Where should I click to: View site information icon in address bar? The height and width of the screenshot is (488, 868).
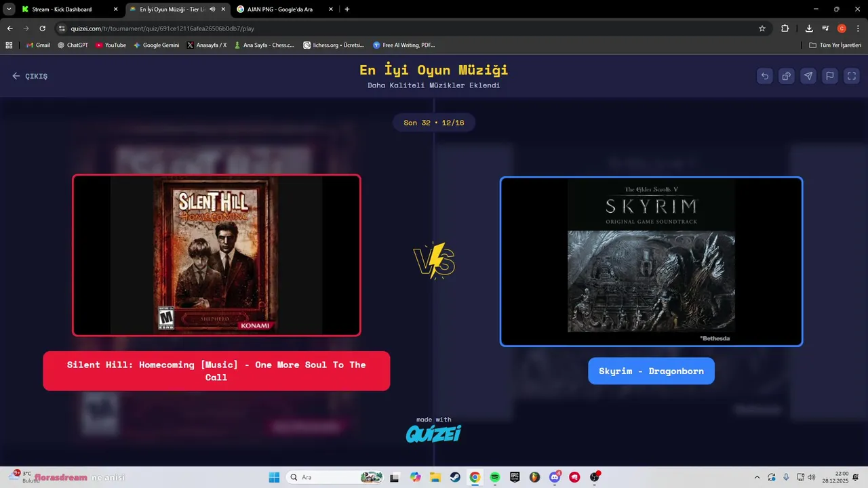click(x=62, y=28)
